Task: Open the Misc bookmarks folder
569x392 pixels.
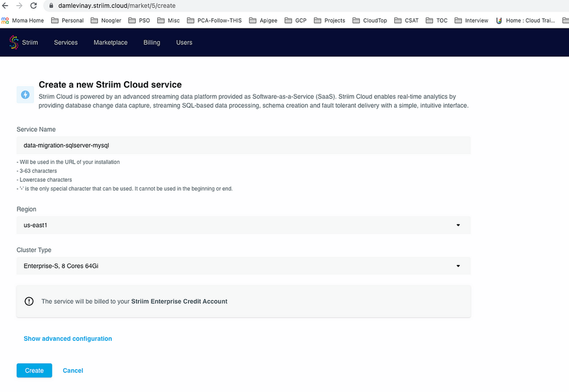Action: point(169,20)
